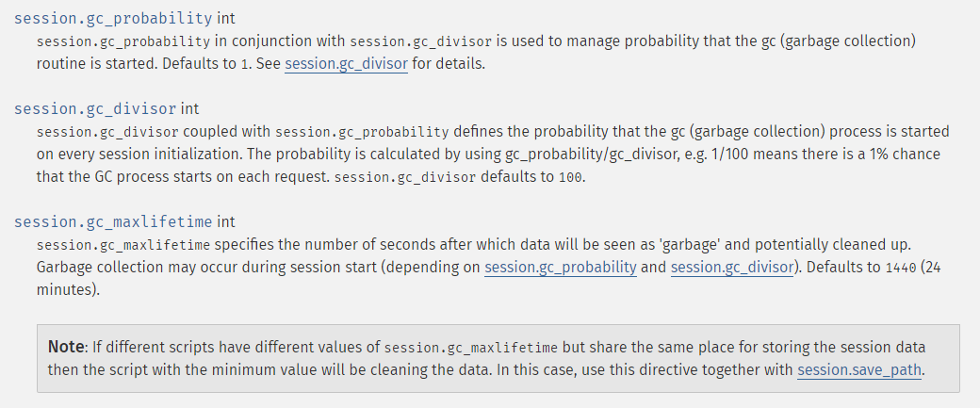Click default value '1440' code text
The image size is (980, 408).
tap(901, 268)
